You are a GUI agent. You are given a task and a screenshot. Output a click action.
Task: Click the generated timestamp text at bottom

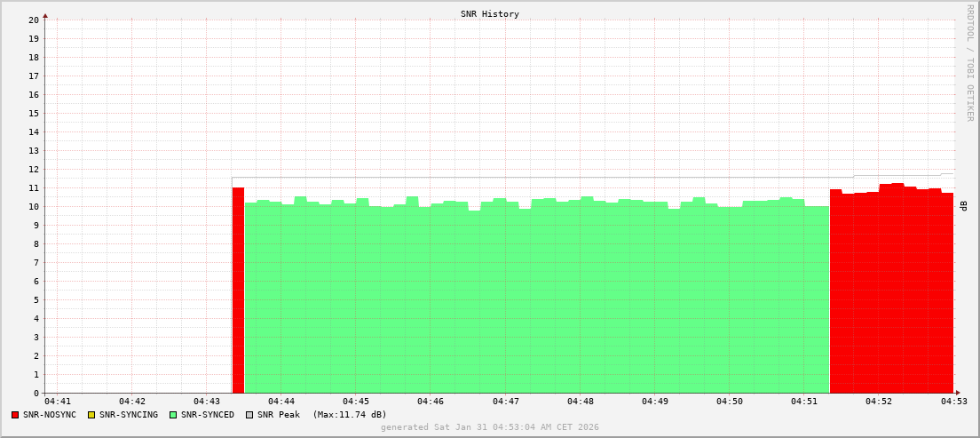[x=490, y=427]
